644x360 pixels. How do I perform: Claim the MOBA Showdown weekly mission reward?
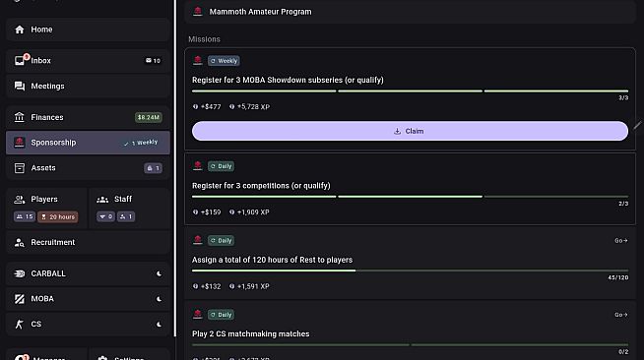tap(410, 131)
